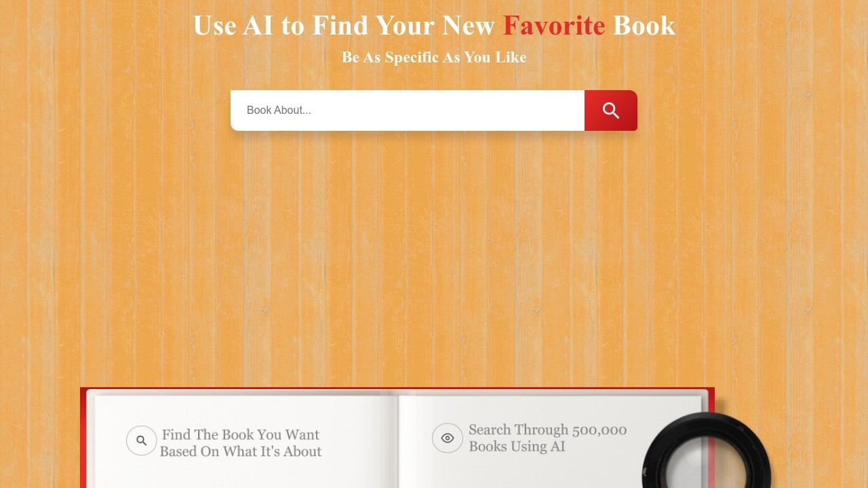
Task: Focus the "Book About..." search field
Action: tap(408, 110)
